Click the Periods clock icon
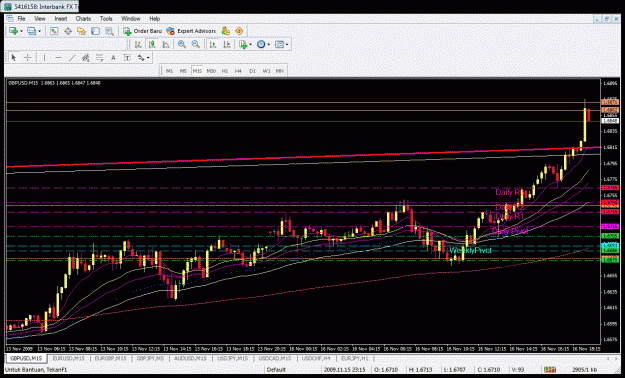This screenshot has height=378, width=625. [261, 45]
